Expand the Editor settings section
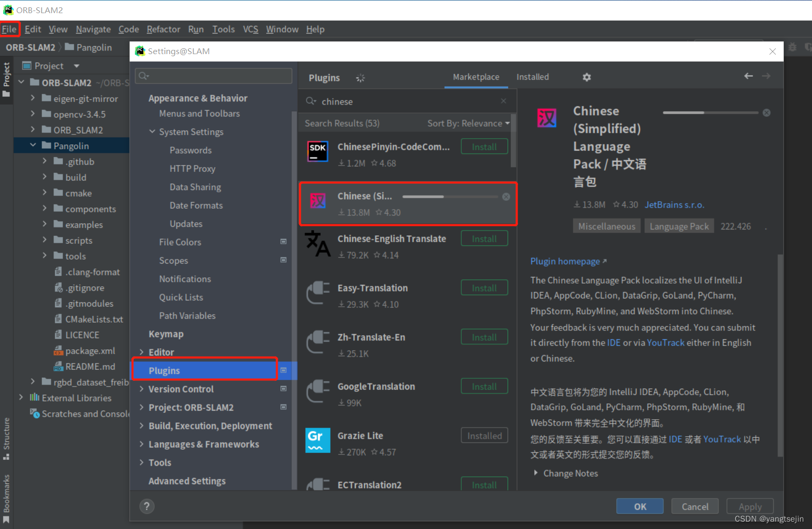This screenshot has height=529, width=812. click(142, 352)
